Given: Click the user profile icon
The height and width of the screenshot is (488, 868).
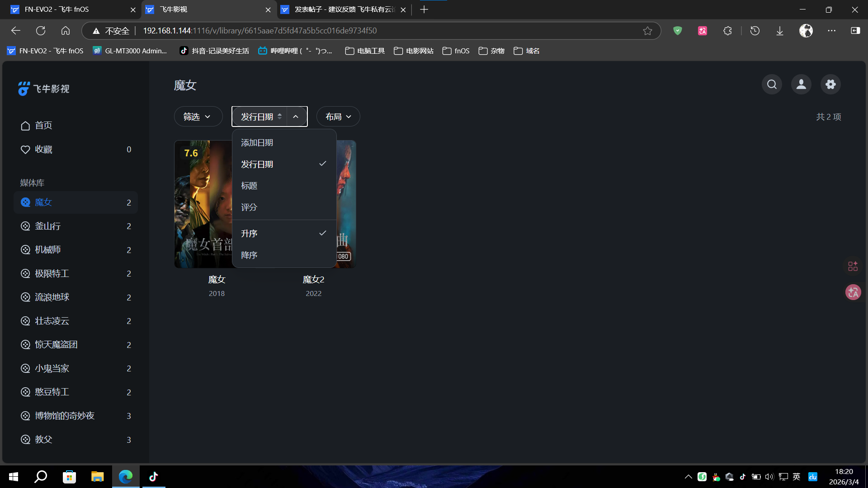Looking at the screenshot, I should 801,84.
